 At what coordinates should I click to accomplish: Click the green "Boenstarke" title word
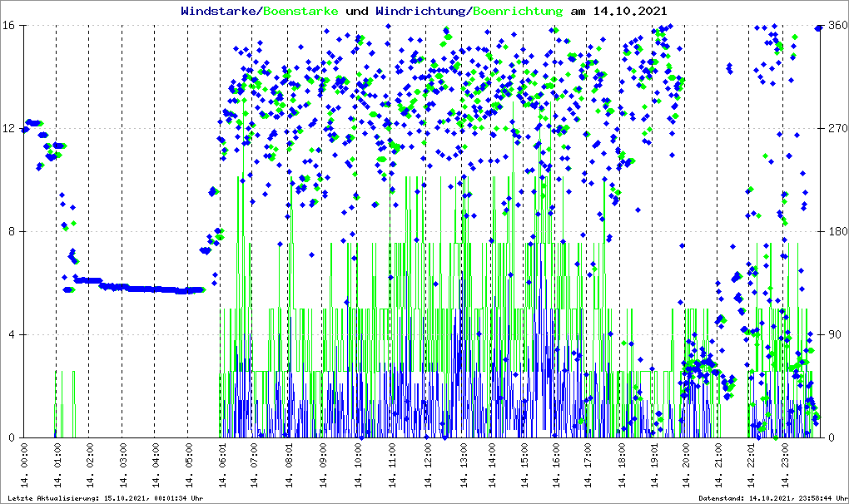pos(300,12)
